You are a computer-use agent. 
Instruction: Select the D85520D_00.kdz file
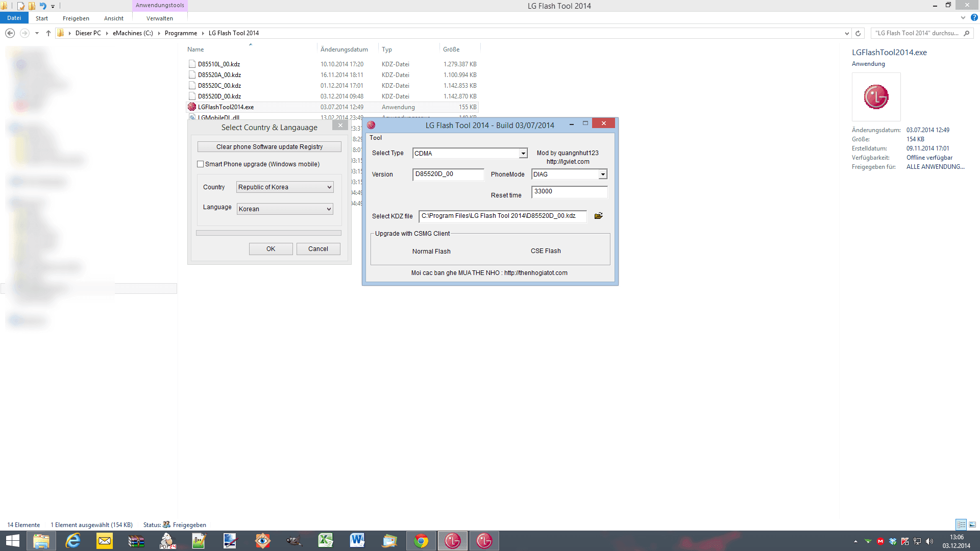[333, 96]
